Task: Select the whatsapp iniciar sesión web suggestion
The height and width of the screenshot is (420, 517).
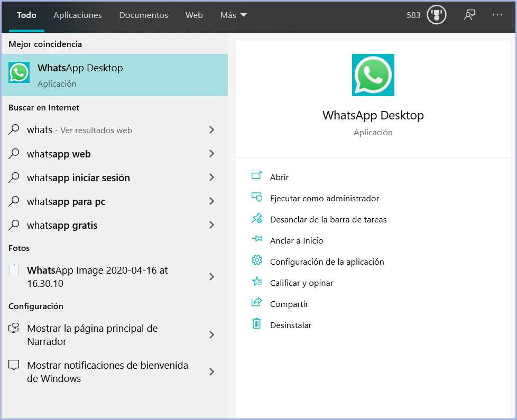Action: click(x=78, y=178)
